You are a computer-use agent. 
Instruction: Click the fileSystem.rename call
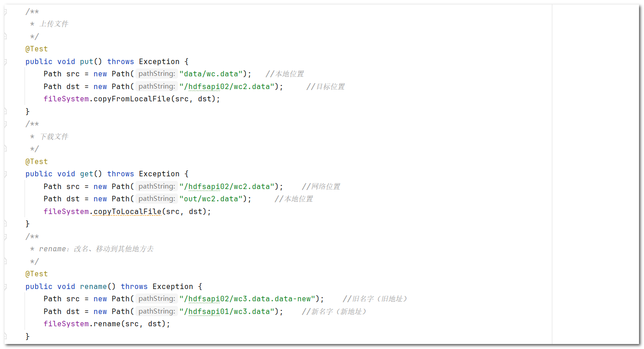[107, 324]
